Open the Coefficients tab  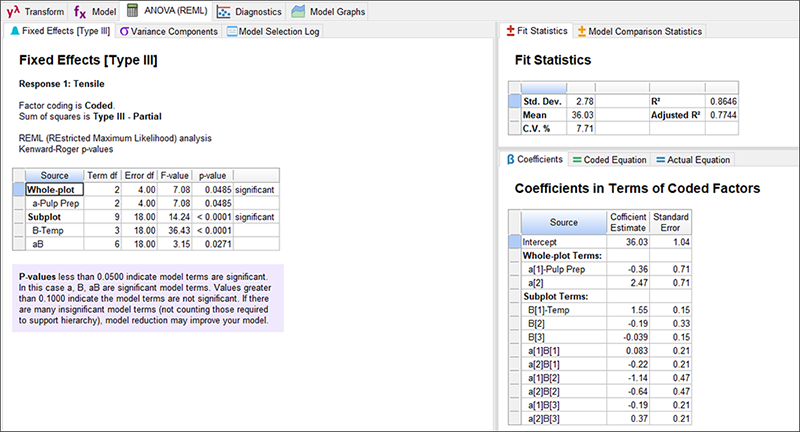(x=535, y=160)
